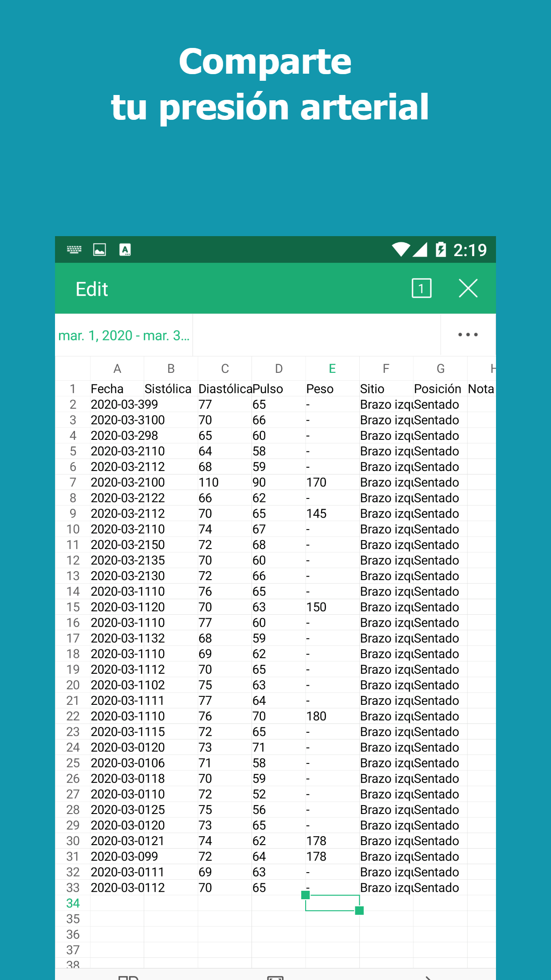The image size is (551, 980).
Task: Select pulse value 71 in row 24
Action: [x=279, y=747]
